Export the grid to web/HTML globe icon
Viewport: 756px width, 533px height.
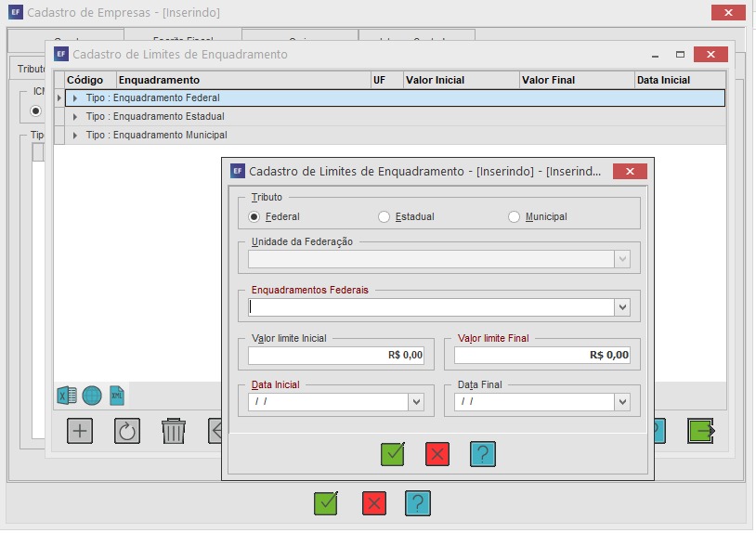point(92,396)
